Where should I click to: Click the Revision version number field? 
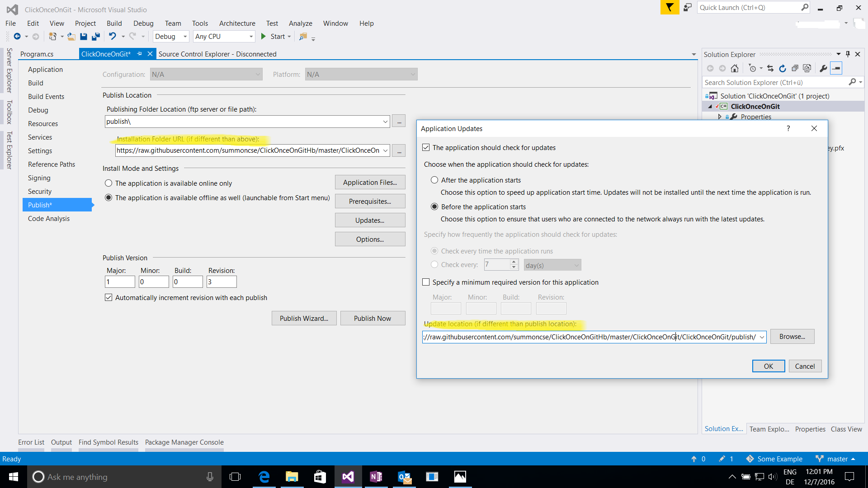(222, 282)
